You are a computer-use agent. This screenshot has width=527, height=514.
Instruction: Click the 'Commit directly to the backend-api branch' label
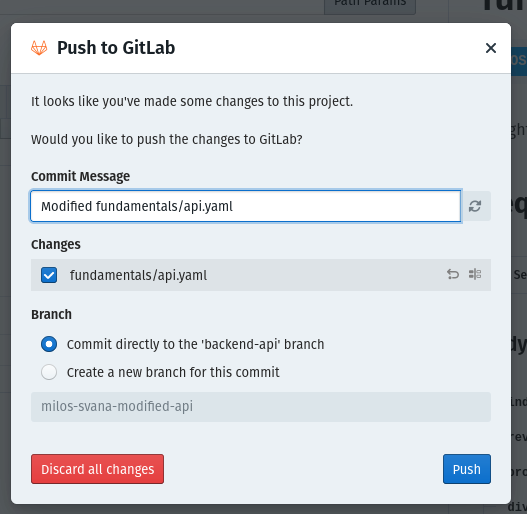coord(195,345)
